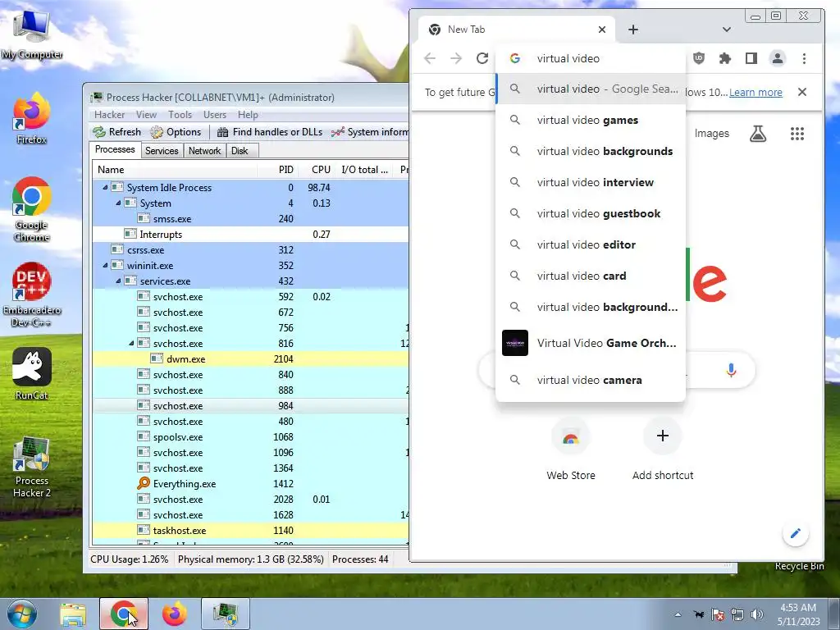Dismiss the Chrome notification bar

tap(802, 92)
